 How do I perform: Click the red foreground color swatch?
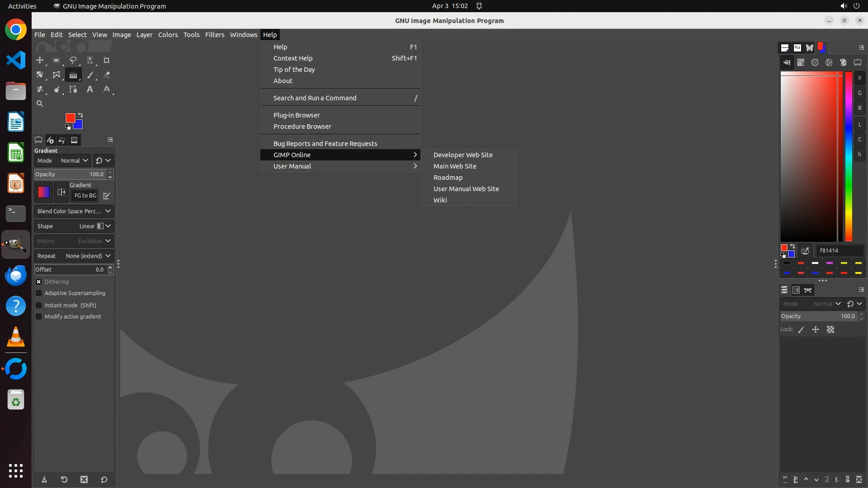[70, 117]
